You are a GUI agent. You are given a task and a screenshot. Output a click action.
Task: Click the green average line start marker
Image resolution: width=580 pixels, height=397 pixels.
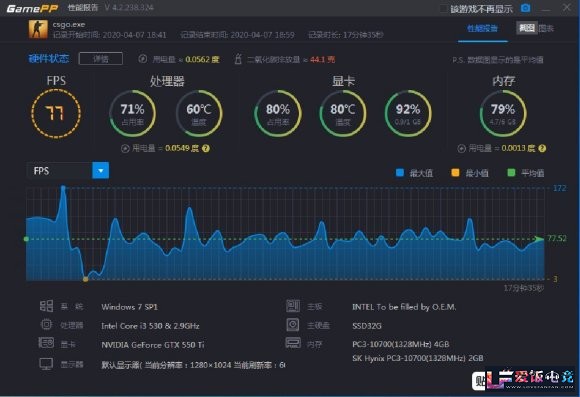26,239
